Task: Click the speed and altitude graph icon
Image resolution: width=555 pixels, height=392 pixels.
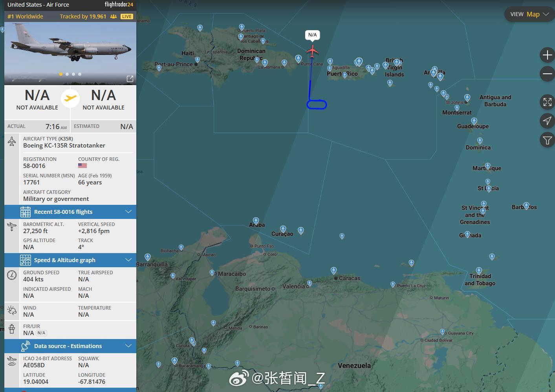Action: pyautogui.click(x=26, y=260)
